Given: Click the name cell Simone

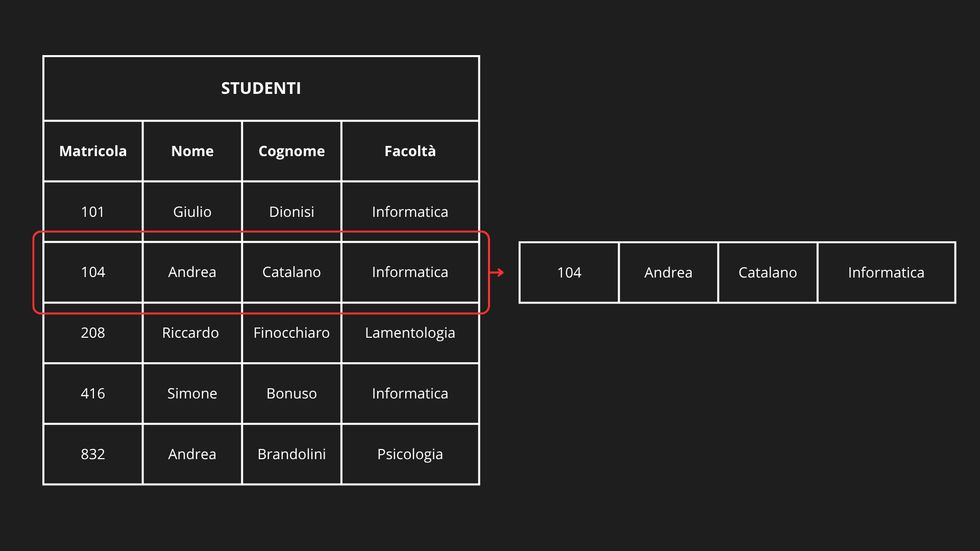Looking at the screenshot, I should pyautogui.click(x=192, y=393).
